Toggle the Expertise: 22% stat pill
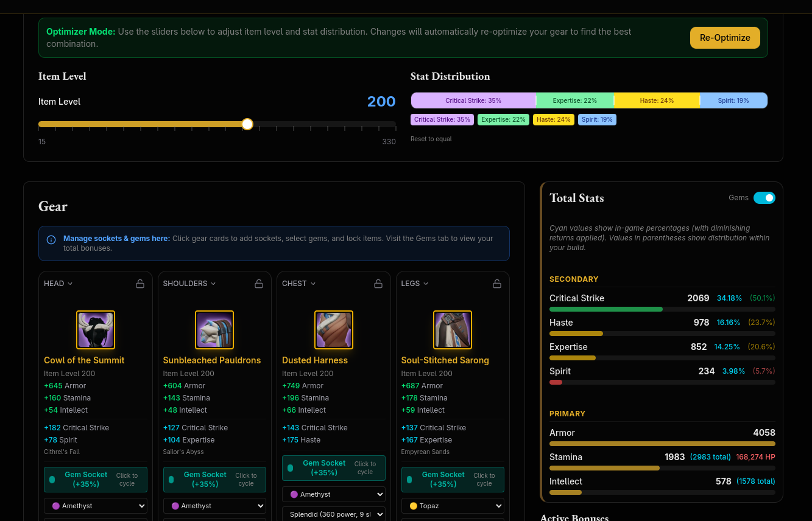The image size is (812, 521). point(503,119)
